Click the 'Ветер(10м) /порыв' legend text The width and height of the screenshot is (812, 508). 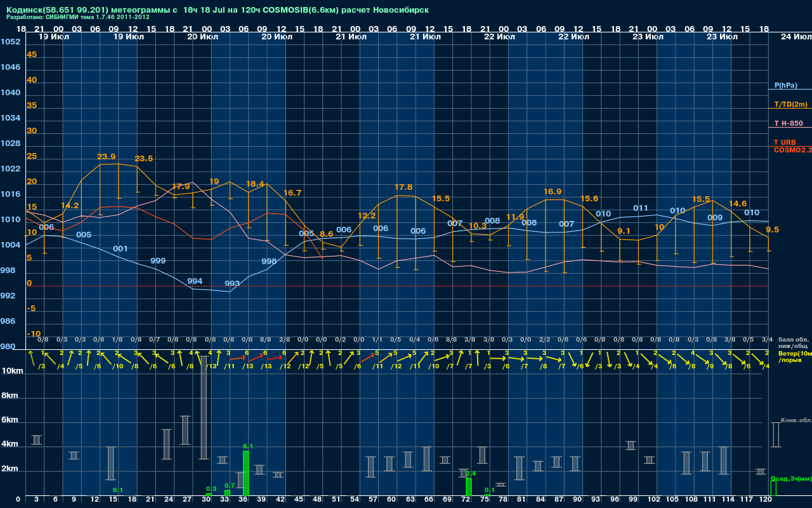tap(795, 357)
